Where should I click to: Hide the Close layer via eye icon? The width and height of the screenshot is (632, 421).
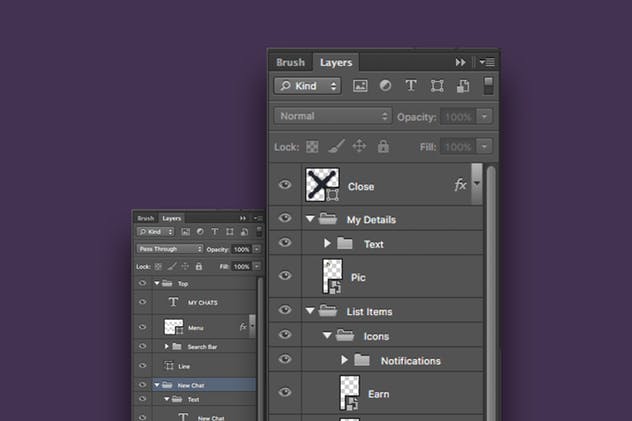coord(285,185)
